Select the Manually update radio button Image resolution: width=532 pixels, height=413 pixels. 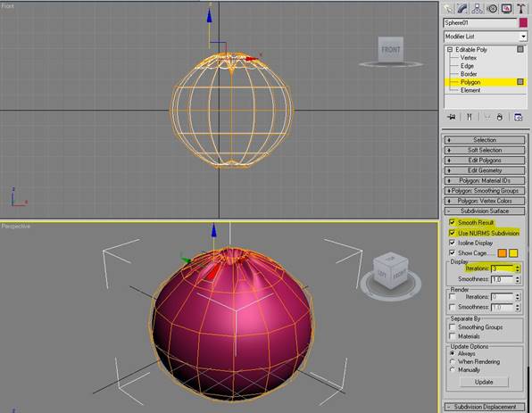click(453, 369)
